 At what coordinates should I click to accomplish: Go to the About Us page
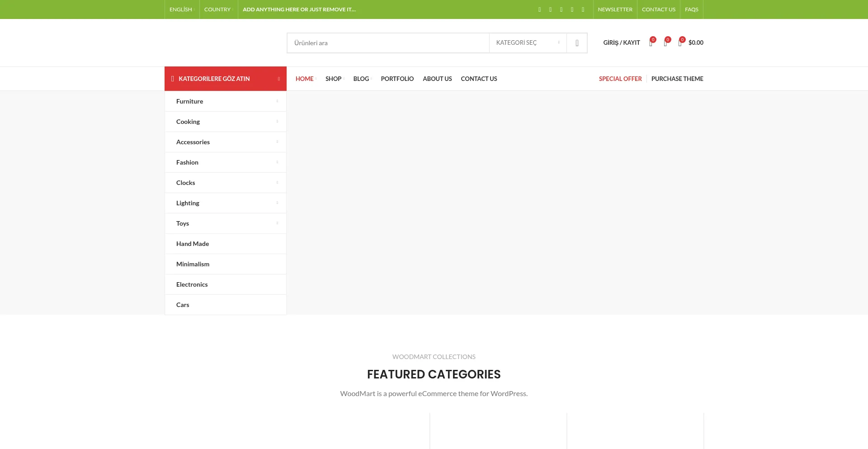[437, 79]
